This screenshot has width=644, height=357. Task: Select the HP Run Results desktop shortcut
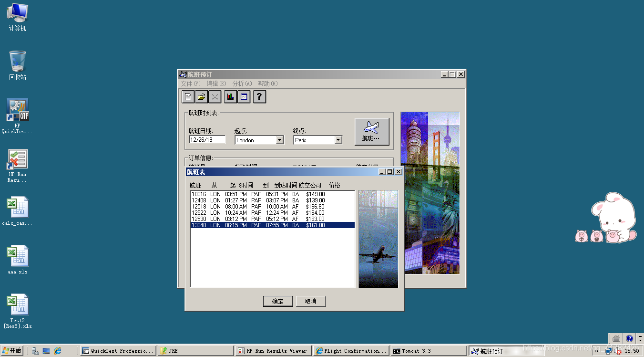17,166
